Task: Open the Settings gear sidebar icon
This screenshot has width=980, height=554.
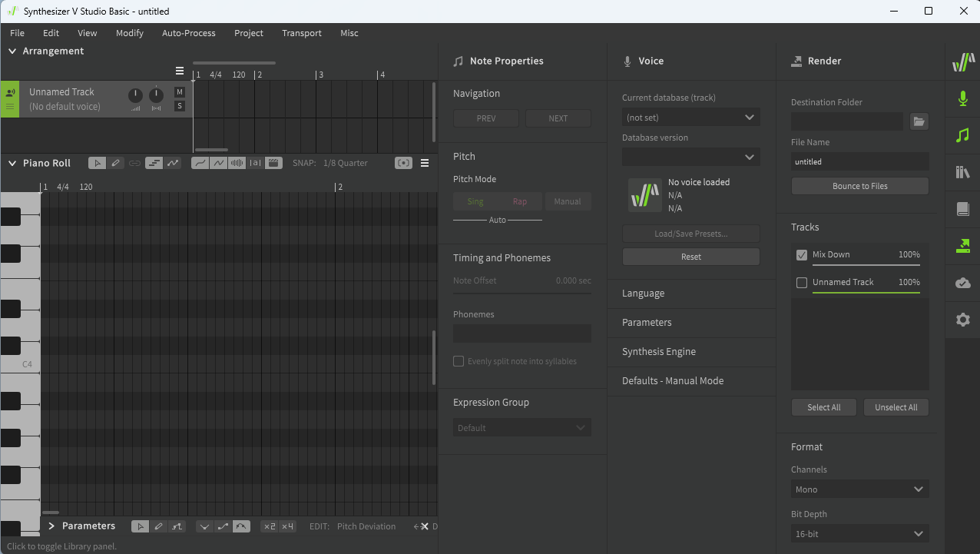Action: (x=963, y=320)
